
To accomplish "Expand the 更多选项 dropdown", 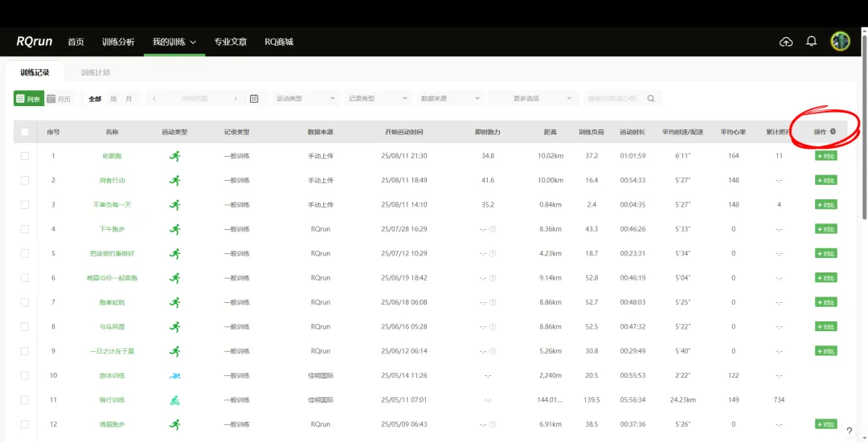I will (534, 99).
